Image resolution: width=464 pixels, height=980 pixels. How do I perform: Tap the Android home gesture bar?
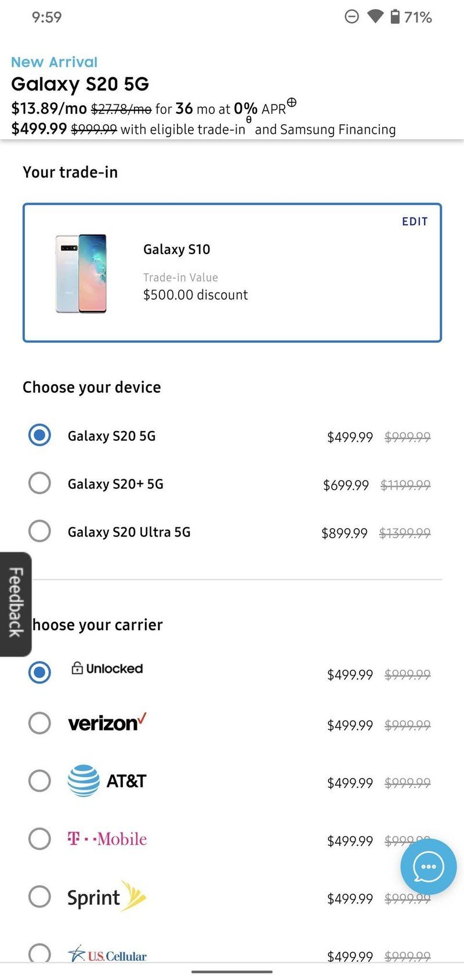pos(232,971)
